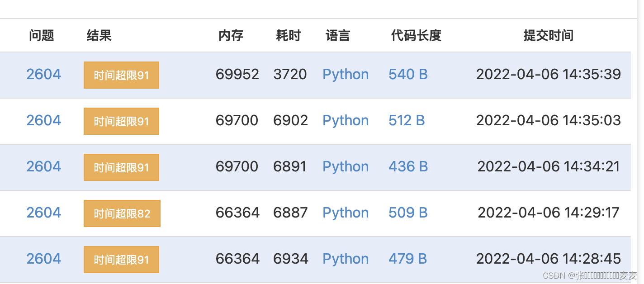Select the time value 6934
This screenshot has height=284, width=644.
[291, 259]
